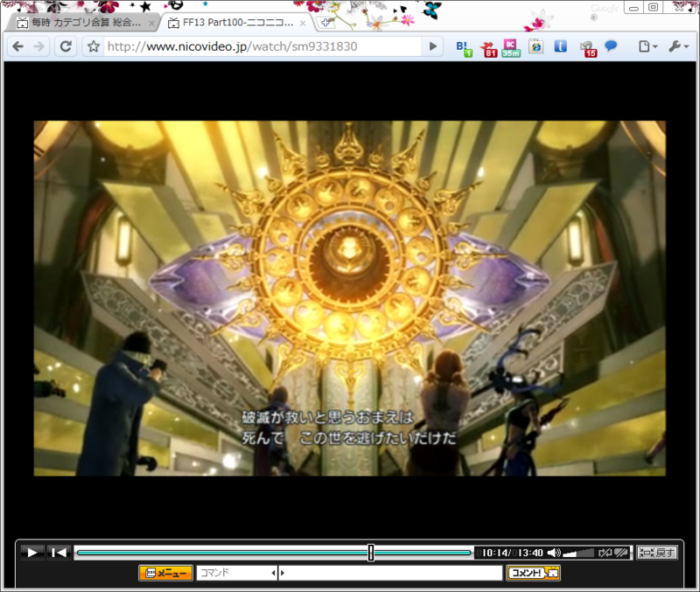Click the seek bar handle
The width and height of the screenshot is (700, 592).
click(370, 553)
